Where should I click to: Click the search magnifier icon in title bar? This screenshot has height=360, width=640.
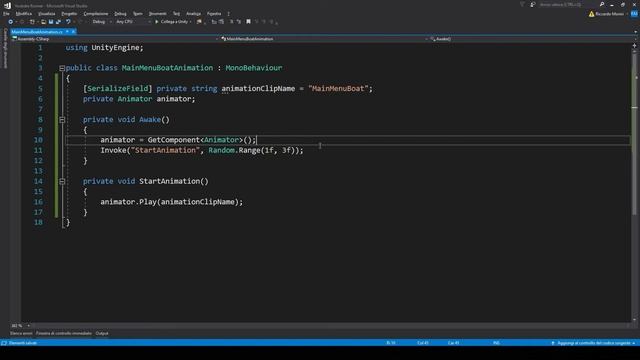[x=602, y=4]
